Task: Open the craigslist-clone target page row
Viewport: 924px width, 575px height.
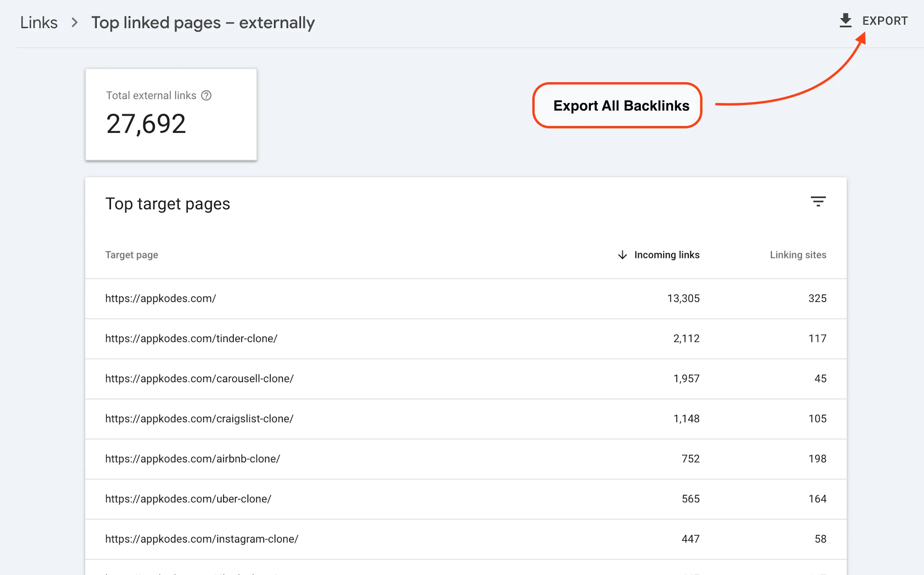Action: [x=466, y=419]
